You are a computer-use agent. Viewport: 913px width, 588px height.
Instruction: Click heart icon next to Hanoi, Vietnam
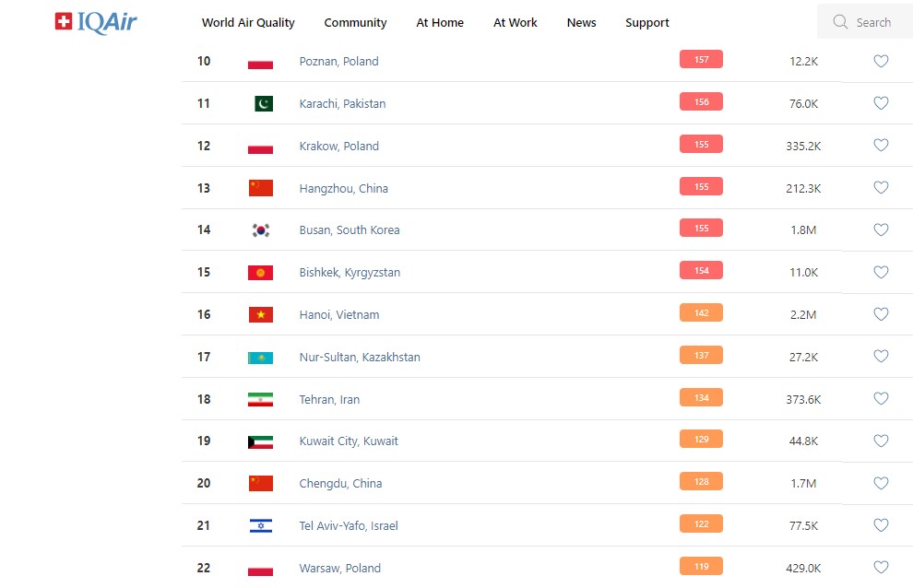click(x=881, y=314)
